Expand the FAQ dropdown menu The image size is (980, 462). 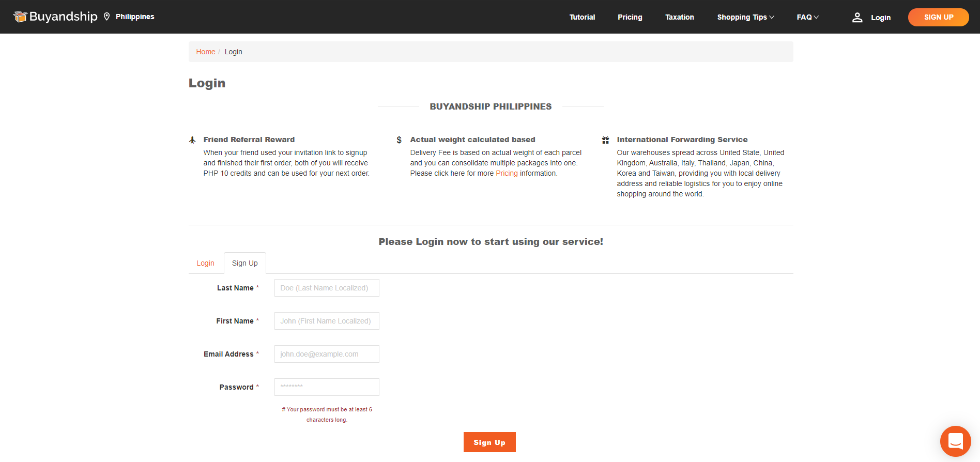807,17
